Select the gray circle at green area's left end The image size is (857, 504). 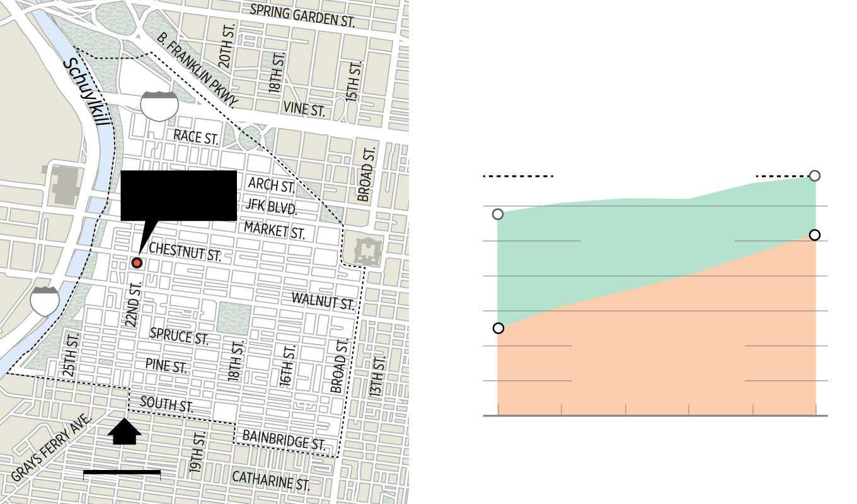pyautogui.click(x=498, y=214)
